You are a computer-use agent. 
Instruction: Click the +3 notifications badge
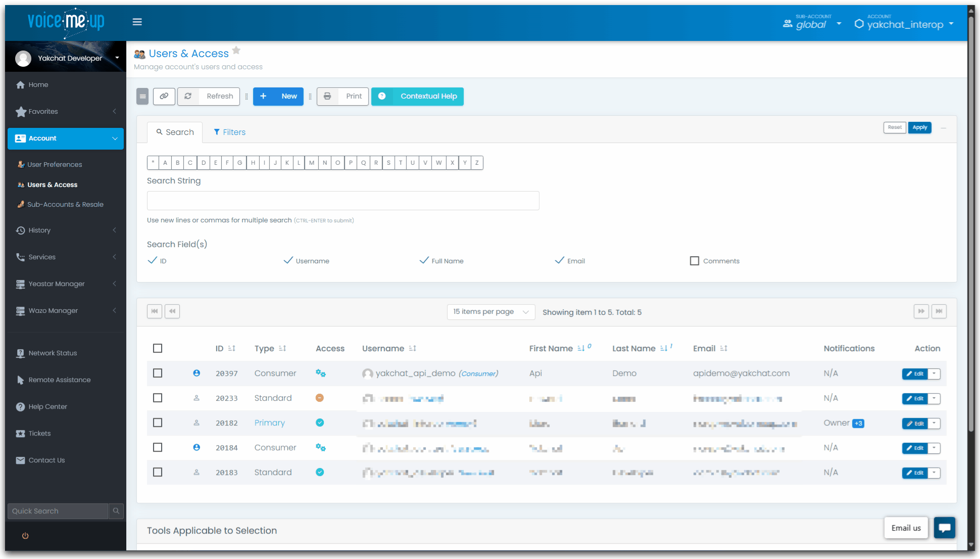858,424
